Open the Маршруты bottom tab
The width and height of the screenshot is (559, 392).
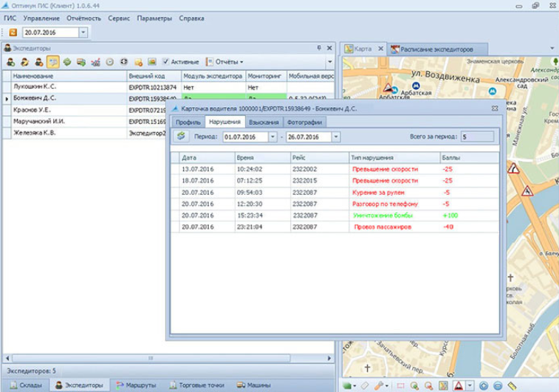(x=136, y=385)
